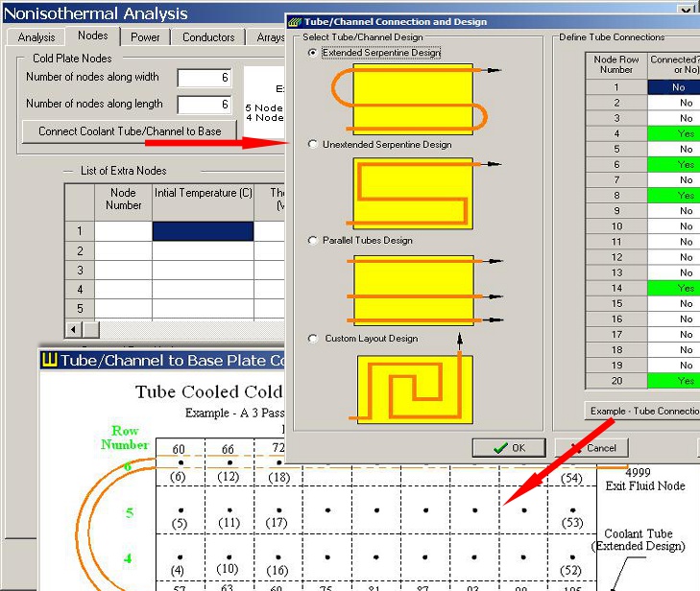
Task: Toggle connection No for node row 12
Action: pyautogui.click(x=674, y=257)
